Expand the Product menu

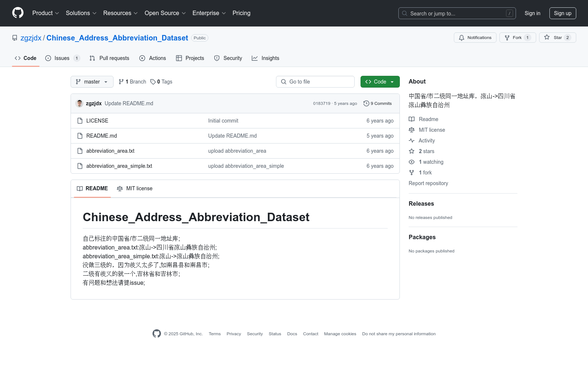tap(46, 13)
